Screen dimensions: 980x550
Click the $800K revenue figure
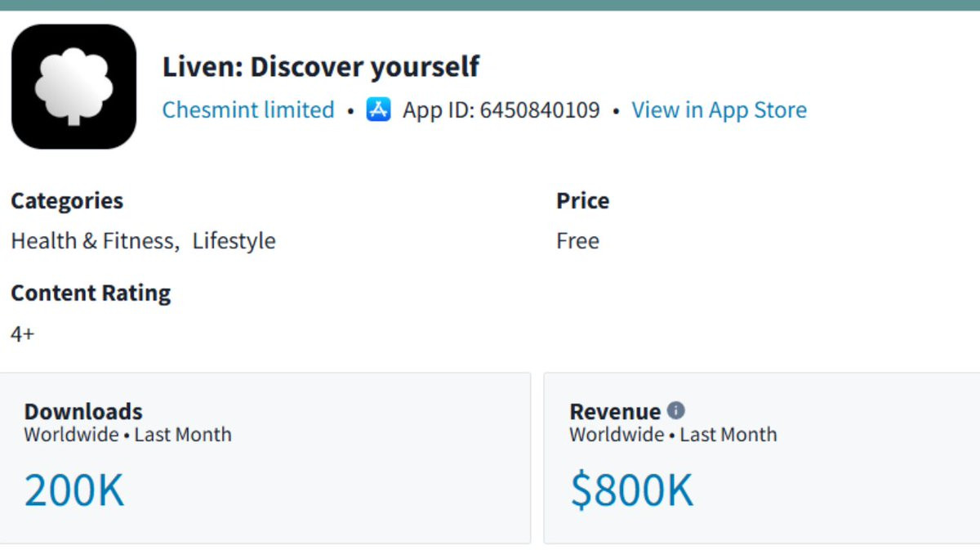click(x=631, y=490)
